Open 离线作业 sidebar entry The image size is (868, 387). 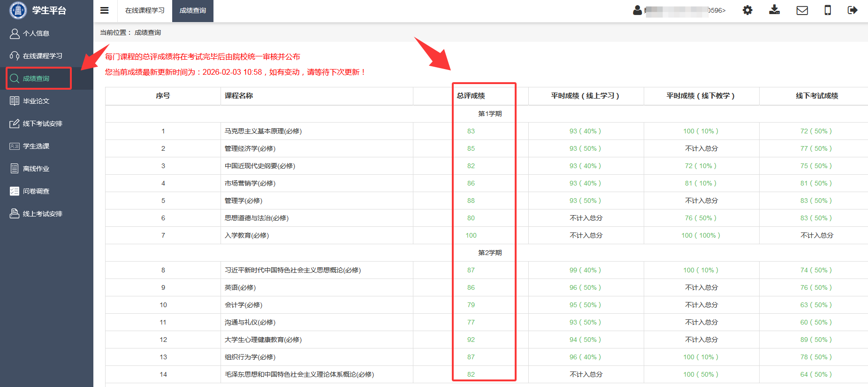click(36, 169)
